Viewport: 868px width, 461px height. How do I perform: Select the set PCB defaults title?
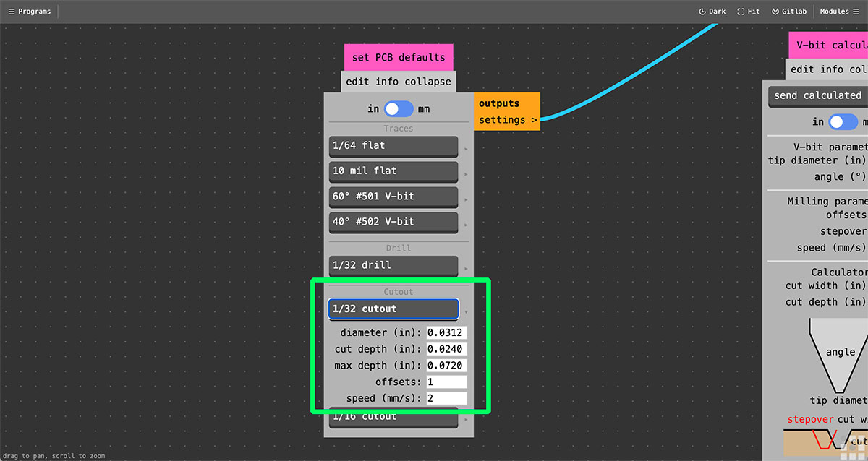[399, 57]
